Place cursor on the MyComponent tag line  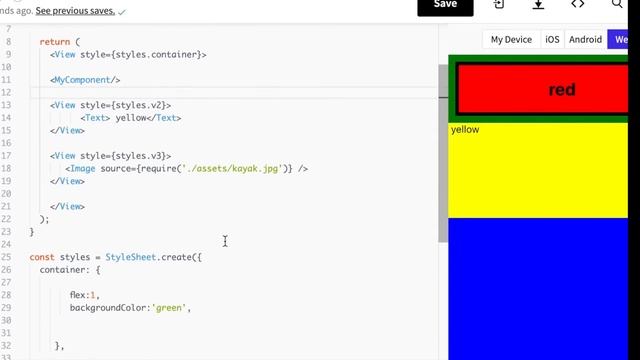85,80
